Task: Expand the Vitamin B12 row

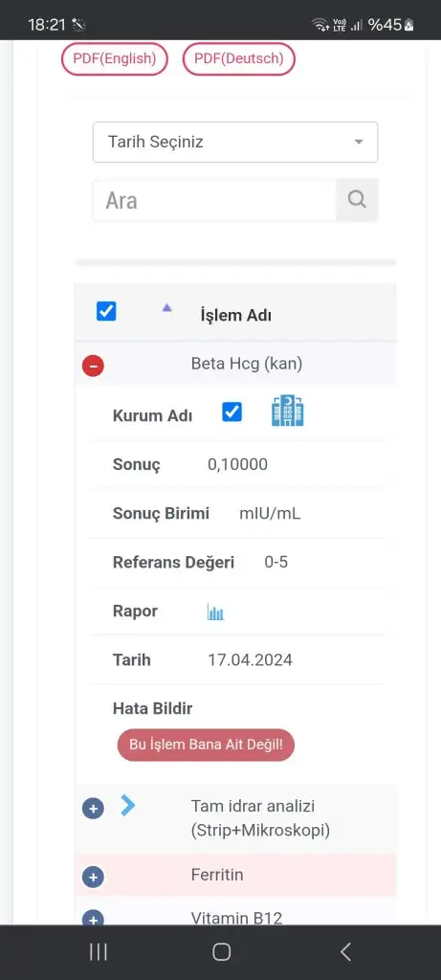Action: (x=93, y=918)
